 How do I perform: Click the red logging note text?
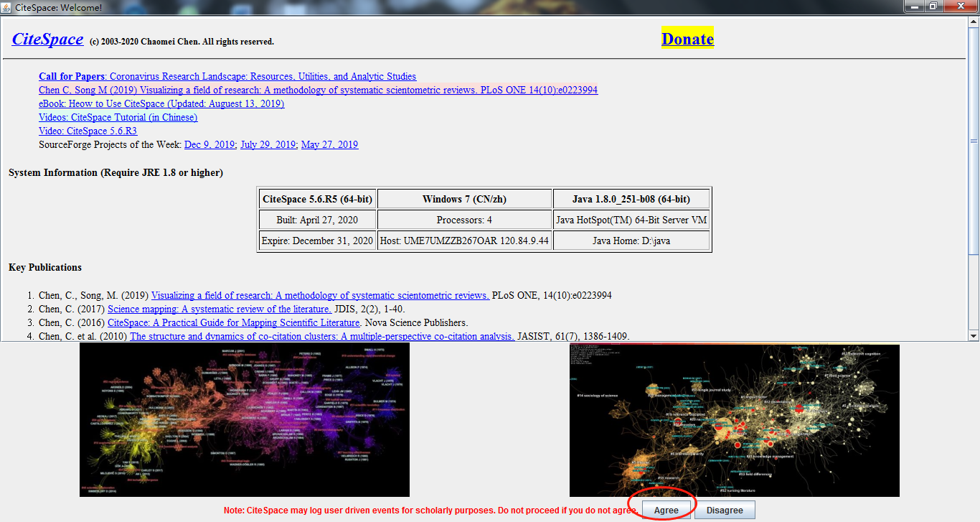(x=430, y=511)
